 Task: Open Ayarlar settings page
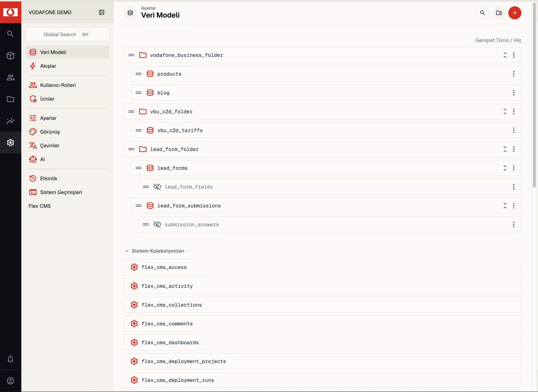pos(67,118)
